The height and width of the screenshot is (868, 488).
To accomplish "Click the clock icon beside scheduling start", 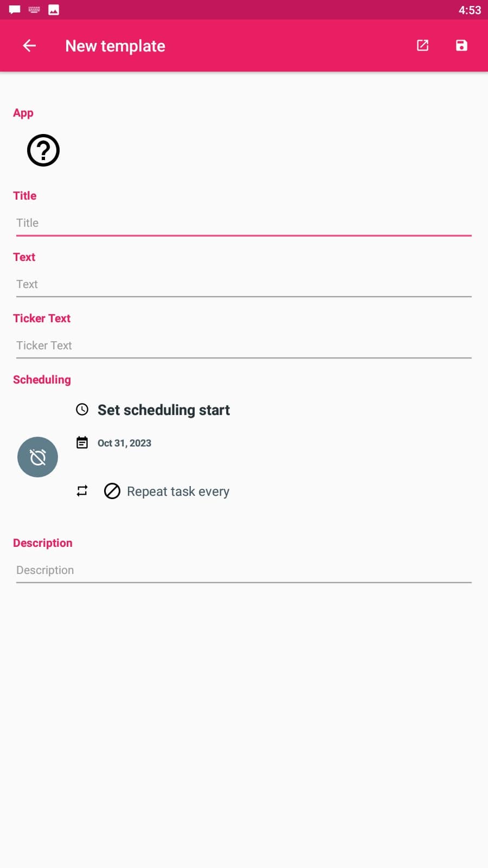I will 82,409.
